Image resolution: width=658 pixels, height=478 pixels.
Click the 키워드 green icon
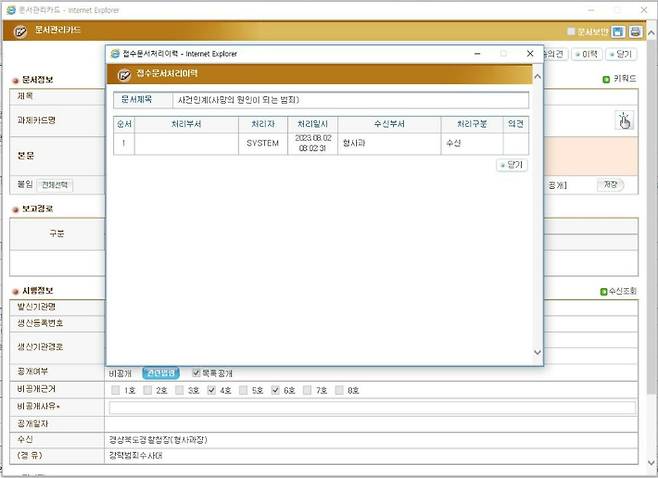click(x=606, y=79)
